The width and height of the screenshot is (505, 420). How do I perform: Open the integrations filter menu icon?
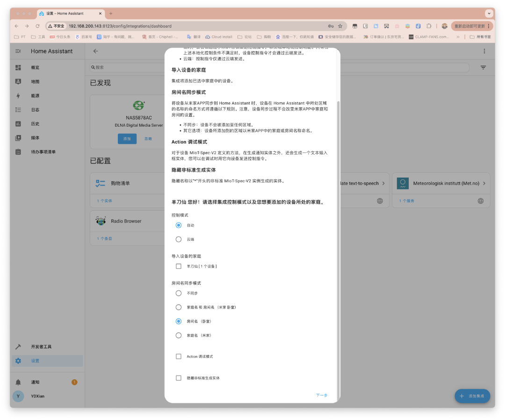point(483,68)
